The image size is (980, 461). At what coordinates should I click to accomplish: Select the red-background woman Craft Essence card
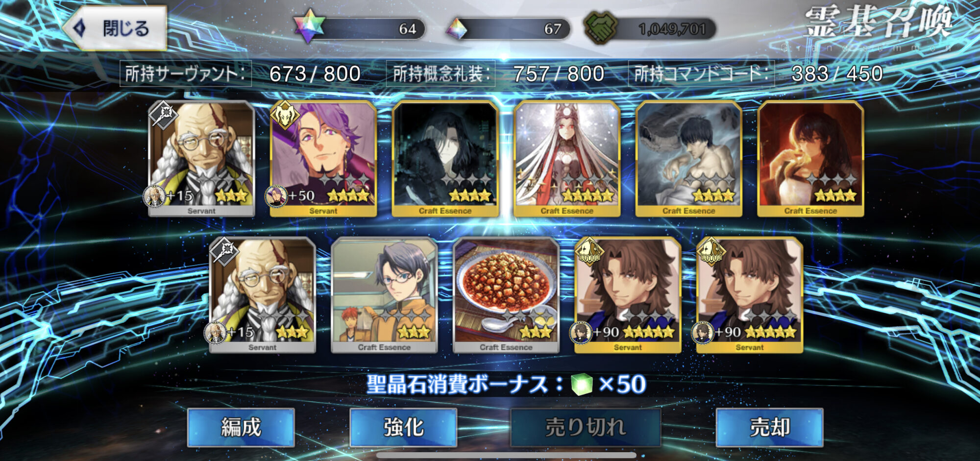pos(810,159)
